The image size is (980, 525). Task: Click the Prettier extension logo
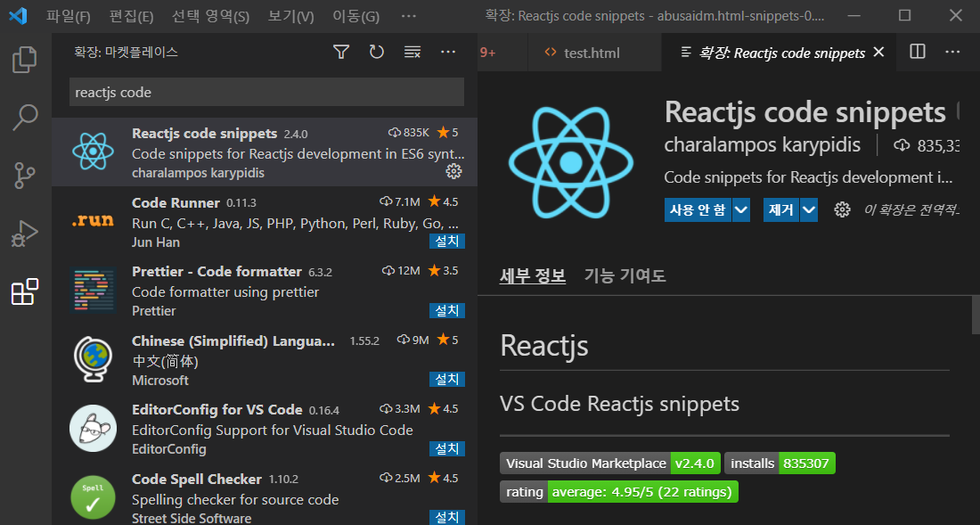click(x=94, y=290)
